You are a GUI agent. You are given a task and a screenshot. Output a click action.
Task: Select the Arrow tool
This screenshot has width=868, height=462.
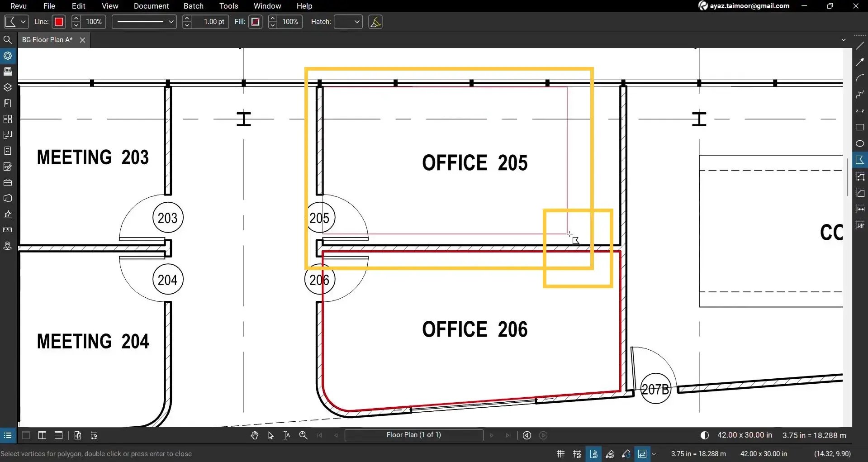860,62
